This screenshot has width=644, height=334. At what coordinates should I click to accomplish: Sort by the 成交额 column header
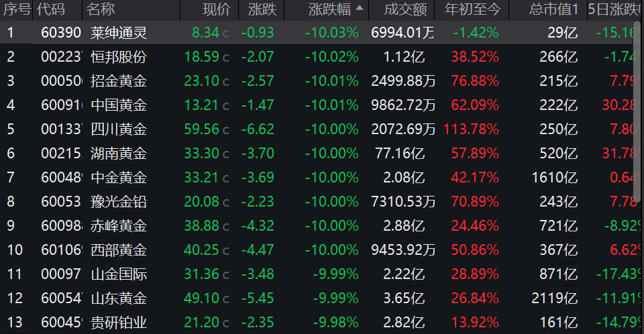point(405,9)
